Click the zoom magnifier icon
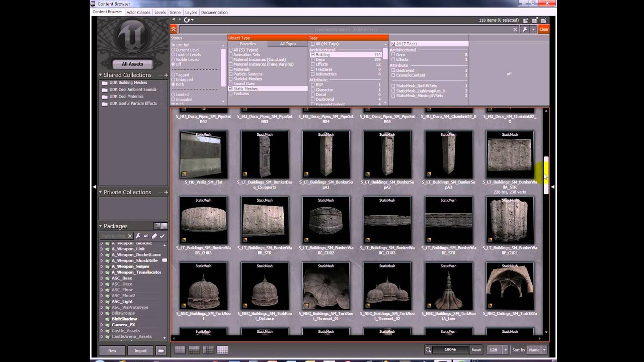The image size is (644, 362). [x=428, y=350]
